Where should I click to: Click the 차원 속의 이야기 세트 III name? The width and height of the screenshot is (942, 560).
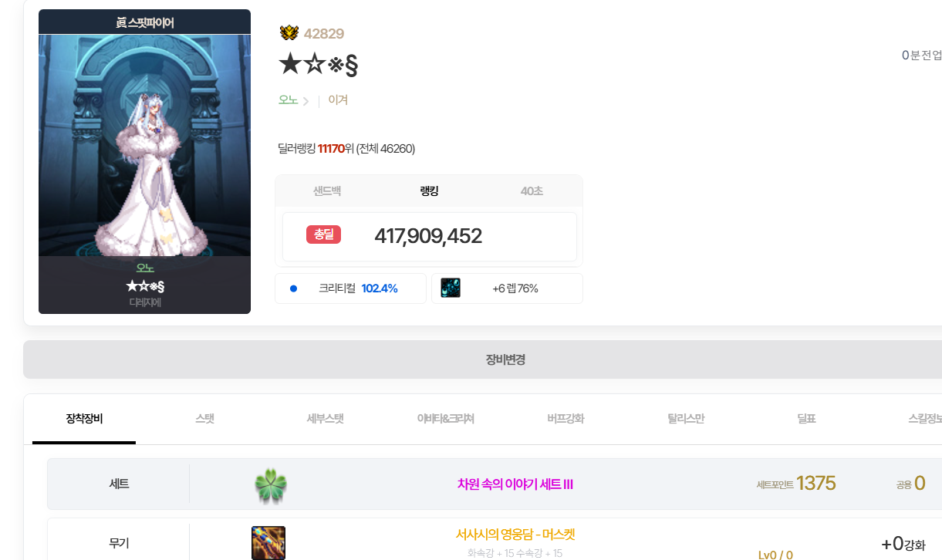(515, 484)
